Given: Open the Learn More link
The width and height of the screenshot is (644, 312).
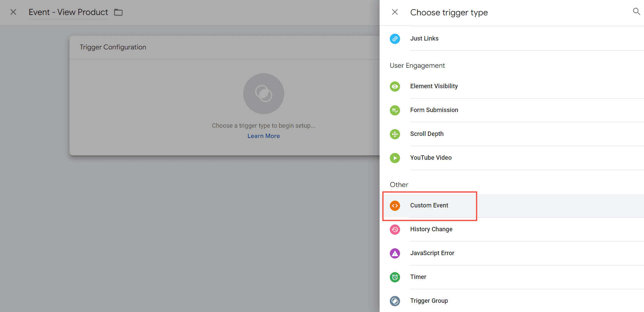Looking at the screenshot, I should coord(263,136).
